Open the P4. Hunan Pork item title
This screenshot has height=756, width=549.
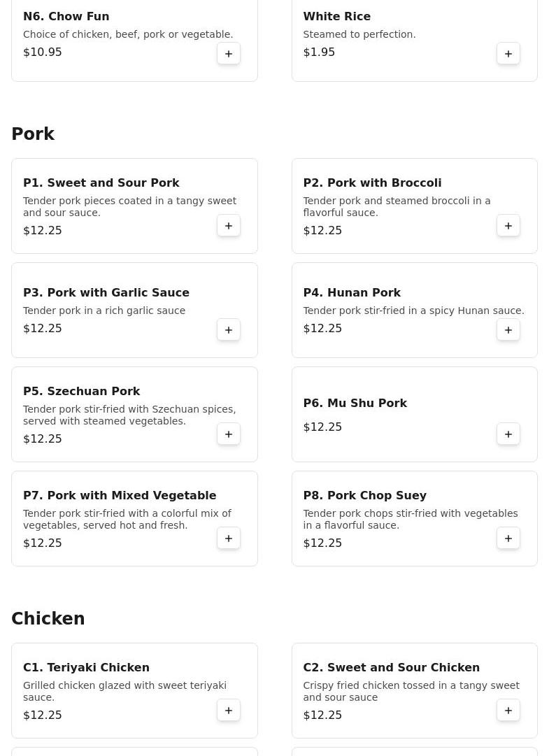pyautogui.click(x=352, y=293)
